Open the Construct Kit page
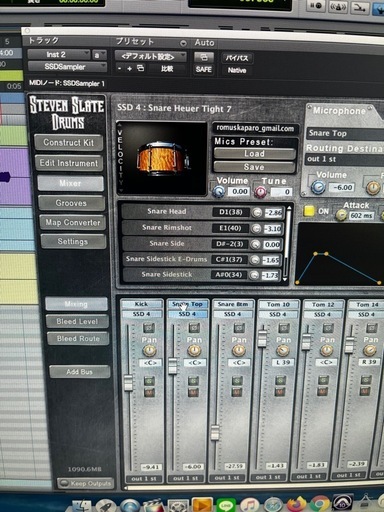The height and width of the screenshot is (512, 384). click(x=69, y=143)
